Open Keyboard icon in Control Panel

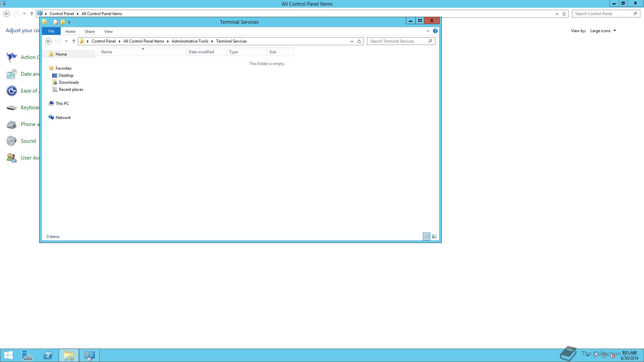pos(12,108)
